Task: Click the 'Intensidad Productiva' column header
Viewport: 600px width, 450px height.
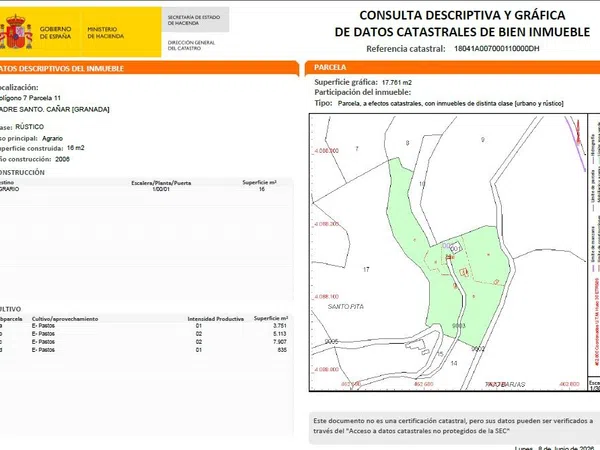Action: pyautogui.click(x=215, y=319)
